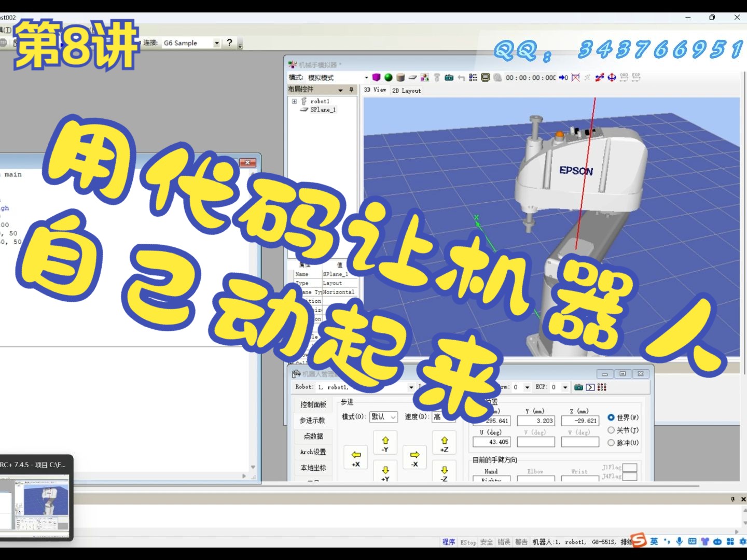The height and width of the screenshot is (560, 747).
Task: Open the Arm number dropdown
Action: pyautogui.click(x=527, y=387)
